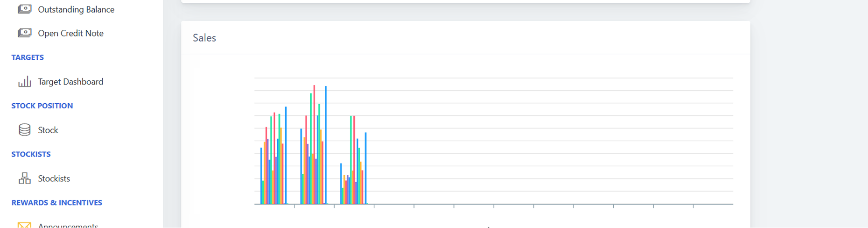The width and height of the screenshot is (868, 228).
Task: Open the Outstanding Balance page
Action: click(x=76, y=9)
